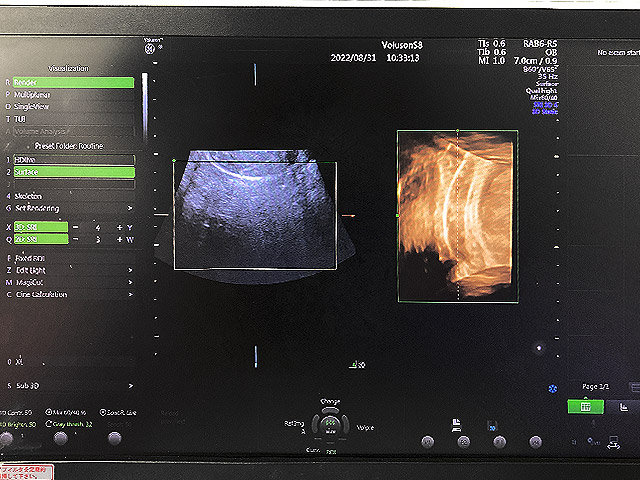Image resolution: width=640 pixels, height=480 pixels.
Task: Click the grayscale map bar
Action: (144, 106)
